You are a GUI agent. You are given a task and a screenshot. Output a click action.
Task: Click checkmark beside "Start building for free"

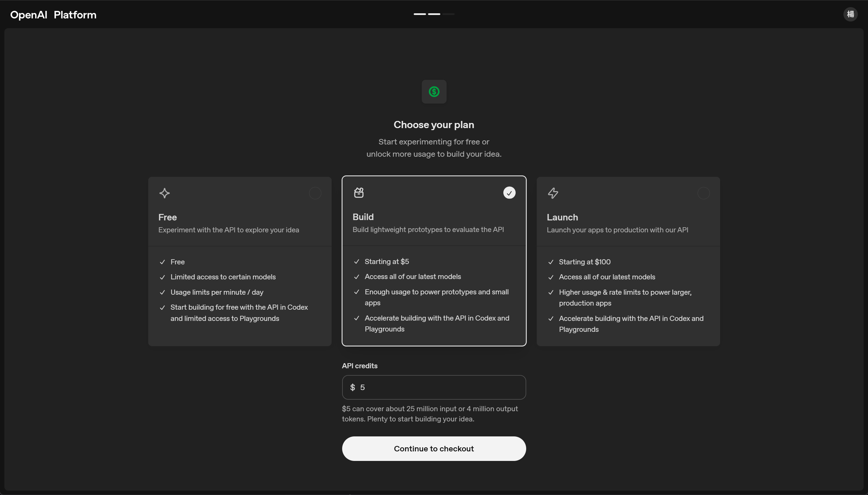click(162, 308)
